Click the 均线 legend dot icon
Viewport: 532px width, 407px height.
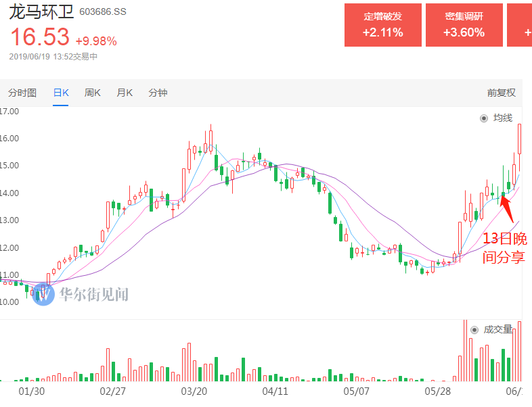pyautogui.click(x=483, y=118)
